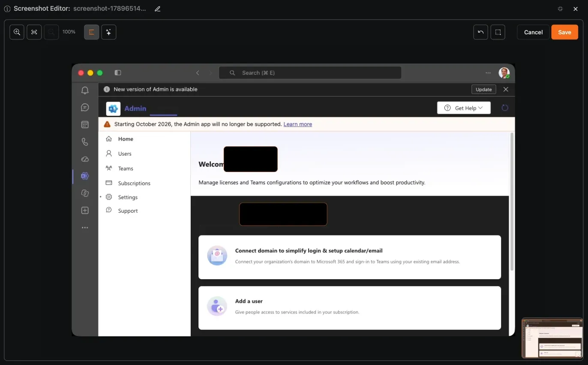
Task: Expand Settings using its small triangle arrow
Action: coord(101,197)
